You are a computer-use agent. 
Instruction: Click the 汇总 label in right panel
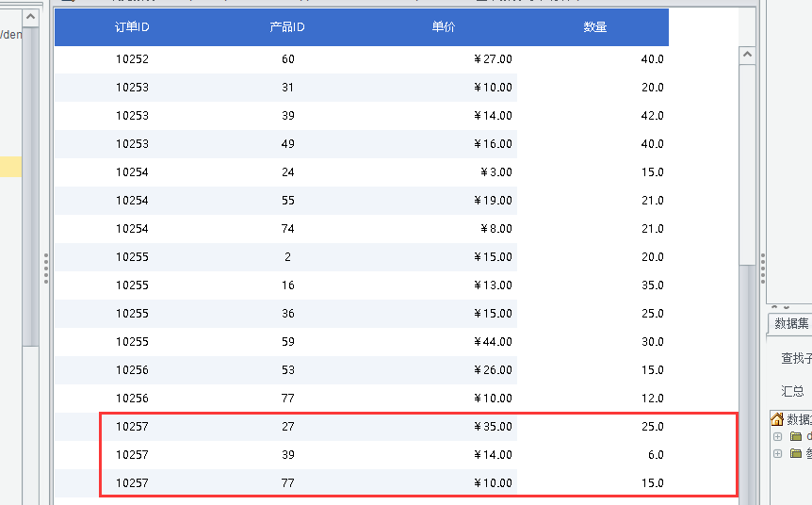(792, 391)
